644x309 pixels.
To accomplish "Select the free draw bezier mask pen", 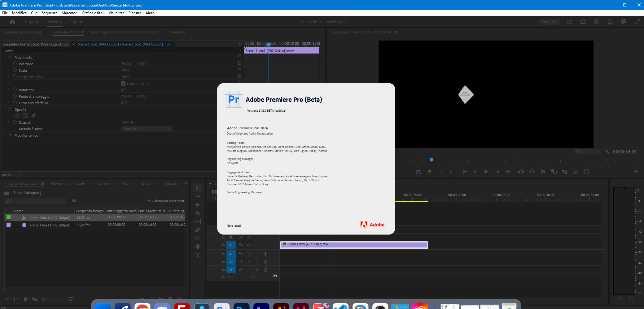I will pyautogui.click(x=34, y=115).
